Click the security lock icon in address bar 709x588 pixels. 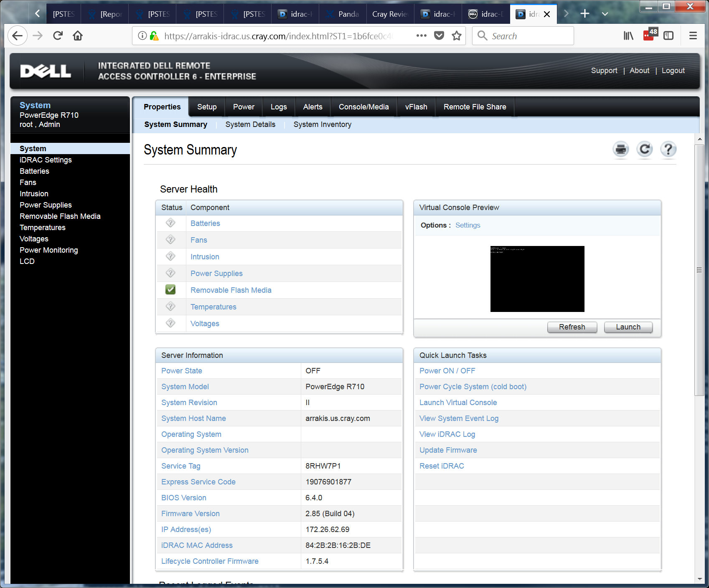pyautogui.click(x=154, y=36)
